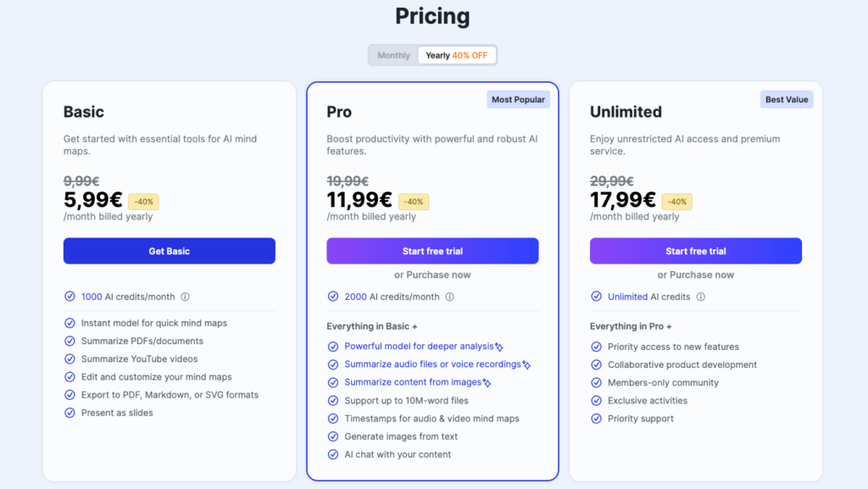
Task: Click sparkle icon after Powerful model for deeper analysis
Action: pos(498,347)
